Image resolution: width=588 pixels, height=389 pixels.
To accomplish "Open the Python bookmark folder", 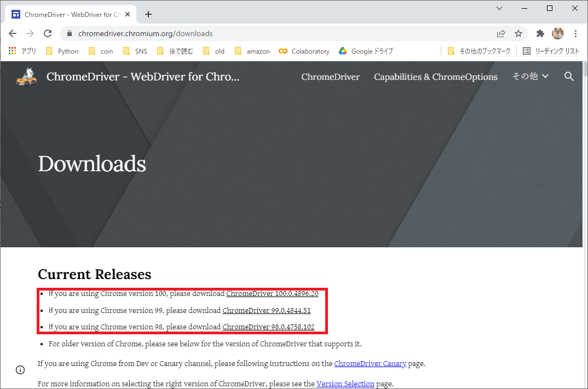I will [62, 51].
